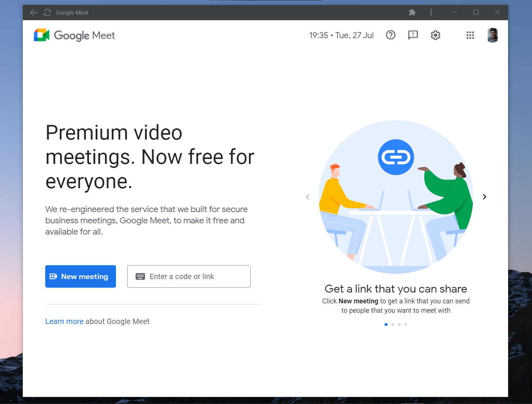532x404 pixels.
Task: Select the first carousel dot
Action: [386, 324]
